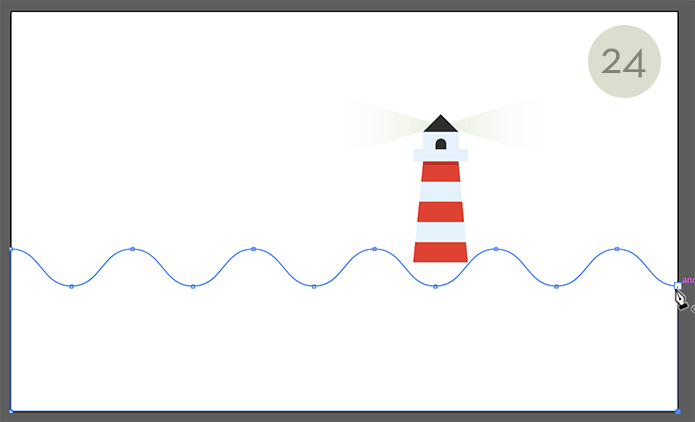Image resolution: width=695 pixels, height=422 pixels.
Task: Click the left light beam shape
Action: coord(383,126)
